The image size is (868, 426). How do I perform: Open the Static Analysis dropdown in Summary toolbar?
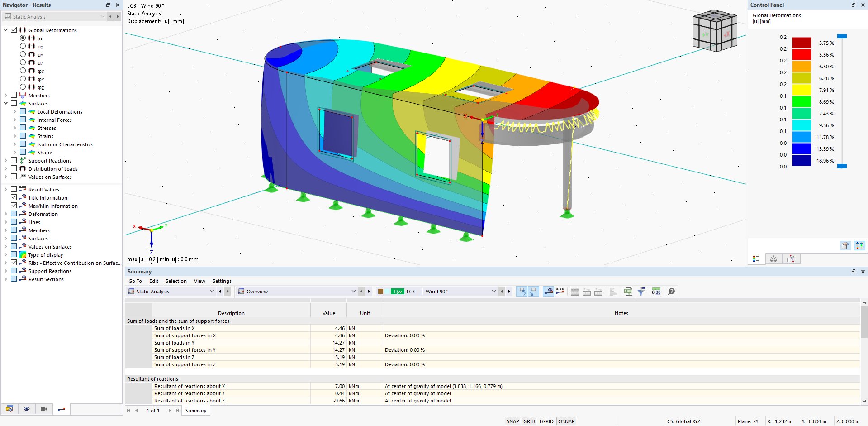[171, 292]
